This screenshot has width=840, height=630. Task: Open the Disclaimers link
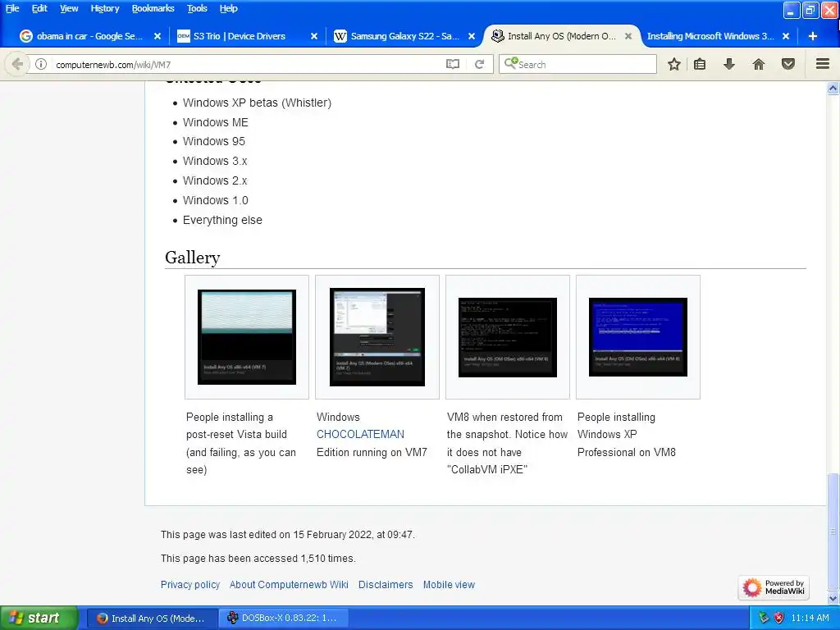[386, 584]
